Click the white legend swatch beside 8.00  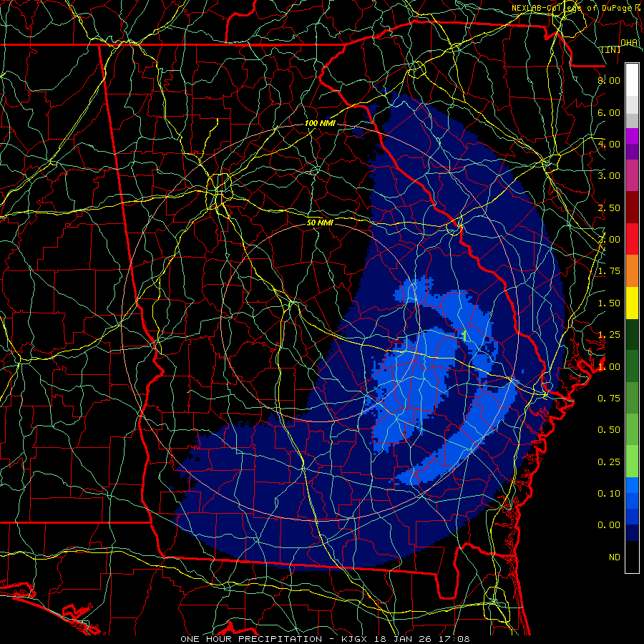(x=632, y=80)
